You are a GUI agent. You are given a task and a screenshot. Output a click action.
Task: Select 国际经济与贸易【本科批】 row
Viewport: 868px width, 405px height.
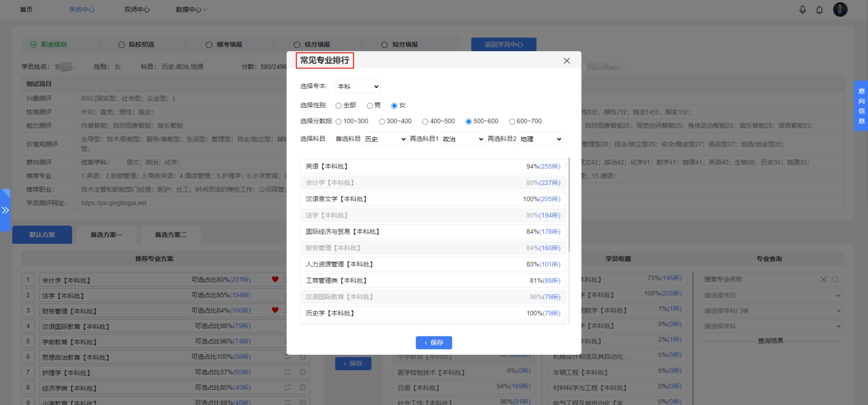433,232
